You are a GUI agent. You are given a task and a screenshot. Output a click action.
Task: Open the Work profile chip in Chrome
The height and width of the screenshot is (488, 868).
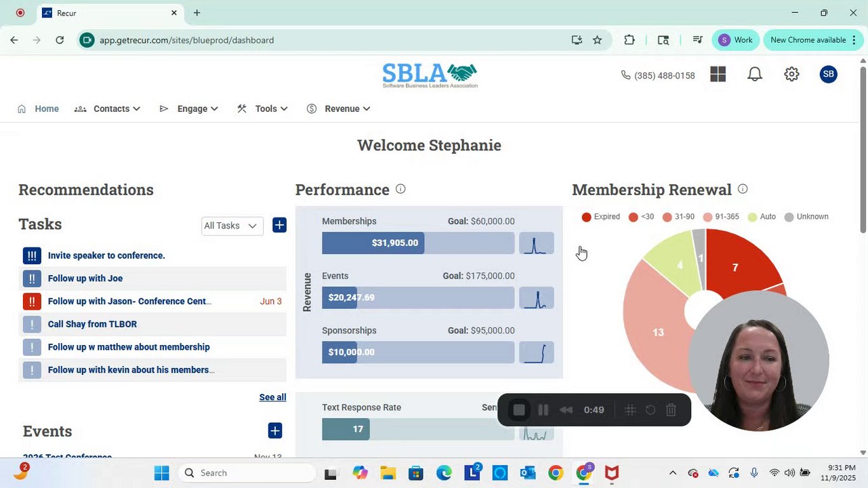[735, 40]
